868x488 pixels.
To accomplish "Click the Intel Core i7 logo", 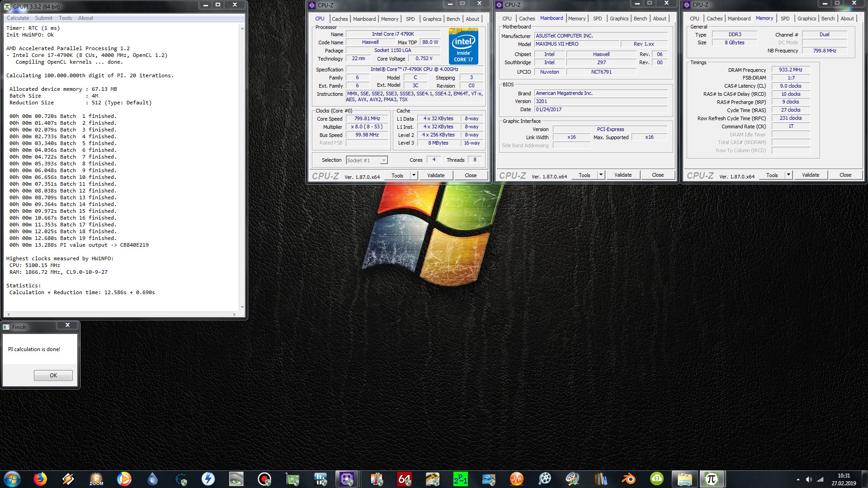I will click(463, 46).
